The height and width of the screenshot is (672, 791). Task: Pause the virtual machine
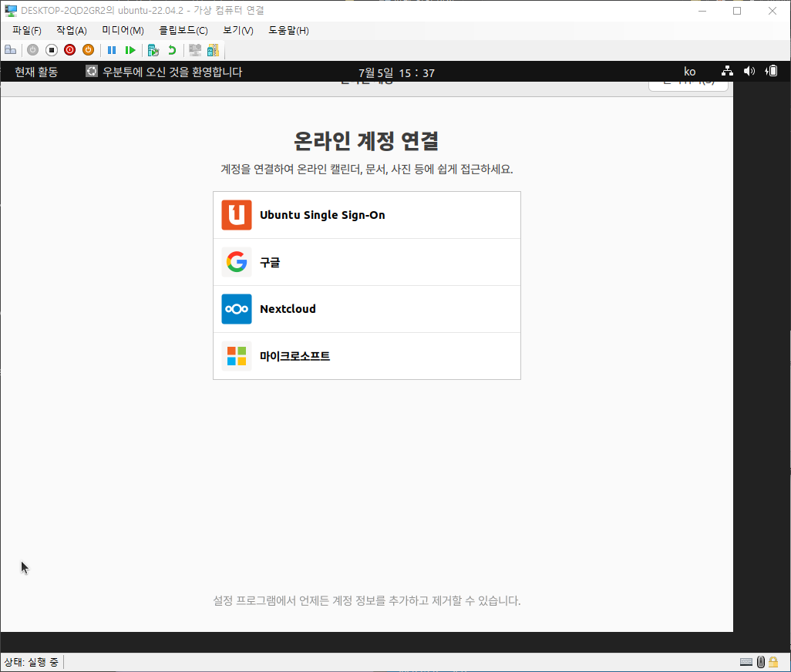coord(112,50)
